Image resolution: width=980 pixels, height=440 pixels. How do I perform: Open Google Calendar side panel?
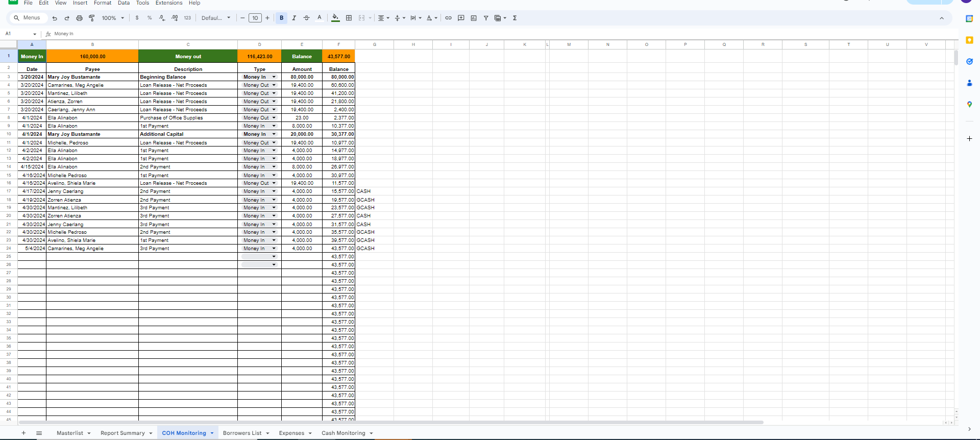pyautogui.click(x=969, y=18)
